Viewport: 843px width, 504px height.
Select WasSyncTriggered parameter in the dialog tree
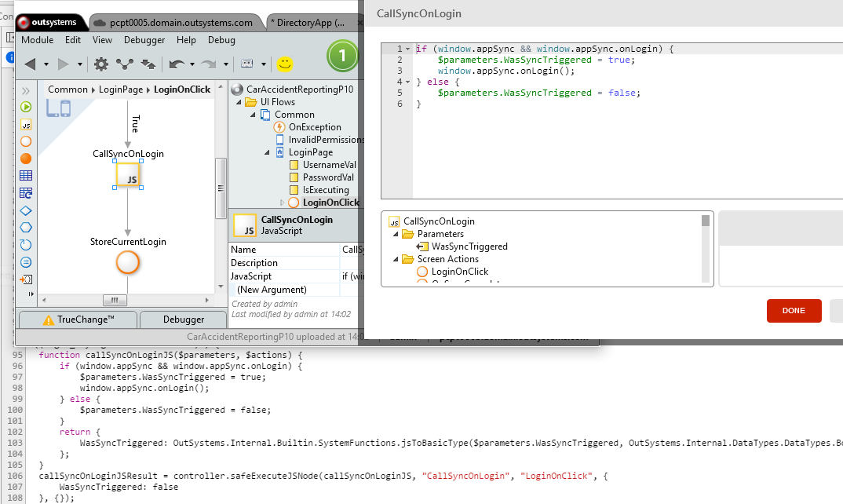tap(469, 247)
